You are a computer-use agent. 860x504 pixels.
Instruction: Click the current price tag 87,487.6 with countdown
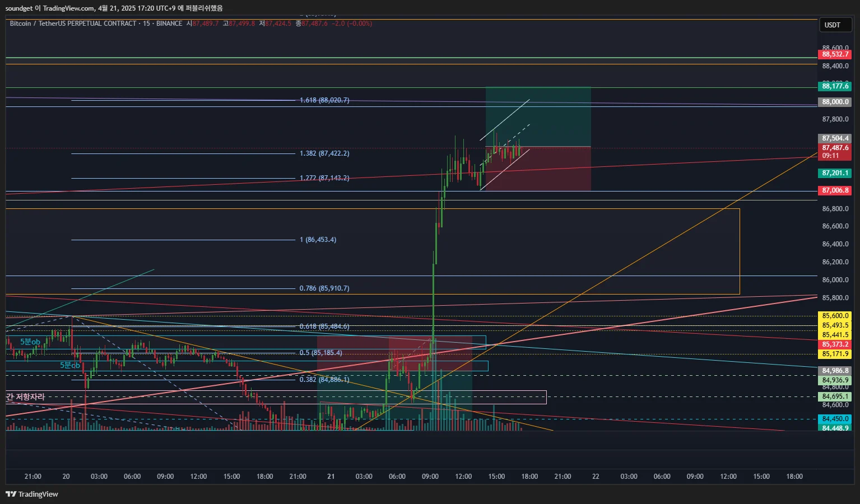point(835,152)
